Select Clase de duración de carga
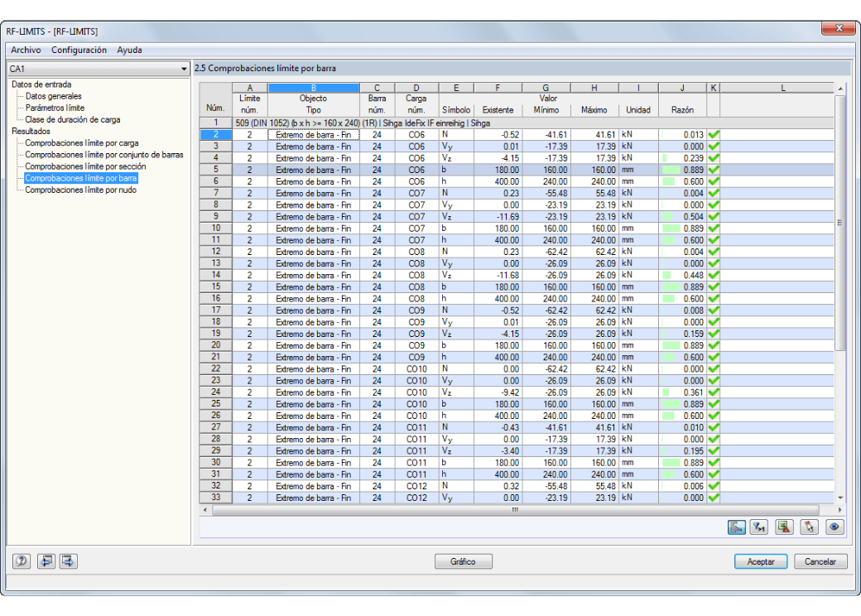The height and width of the screenshot is (616, 861). pos(73,120)
